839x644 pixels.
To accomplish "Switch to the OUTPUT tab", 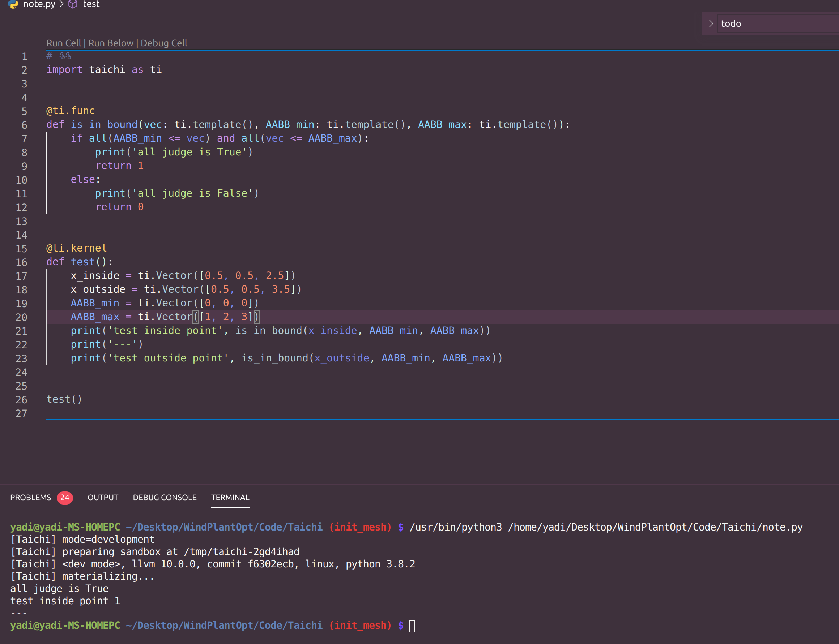I will tap(103, 498).
